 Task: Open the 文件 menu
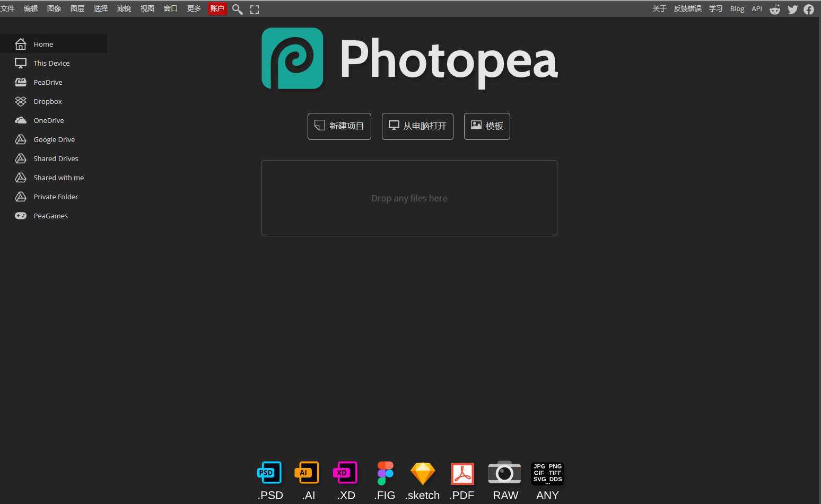pyautogui.click(x=8, y=8)
